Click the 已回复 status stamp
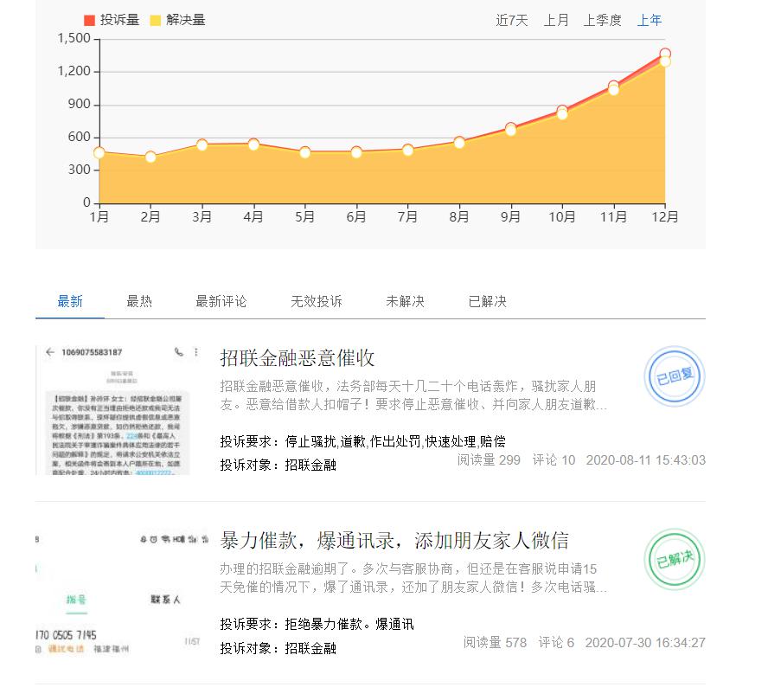This screenshot has width=768, height=700. point(675,376)
